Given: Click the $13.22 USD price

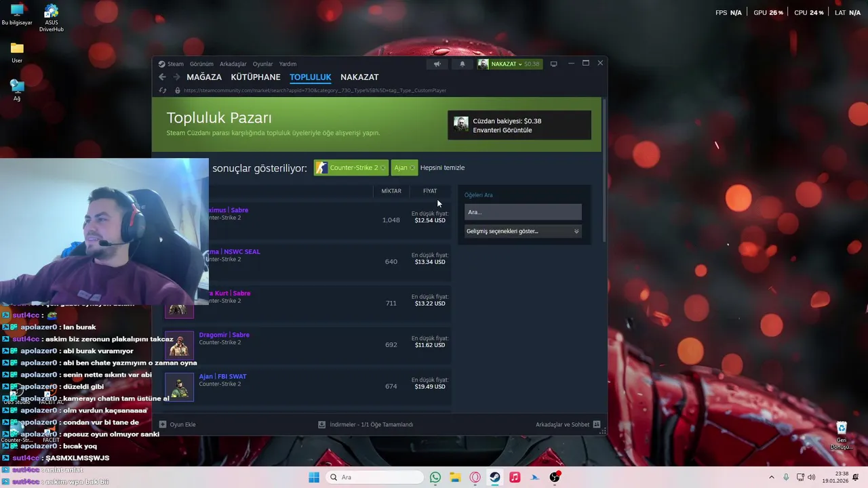Looking at the screenshot, I should point(430,303).
